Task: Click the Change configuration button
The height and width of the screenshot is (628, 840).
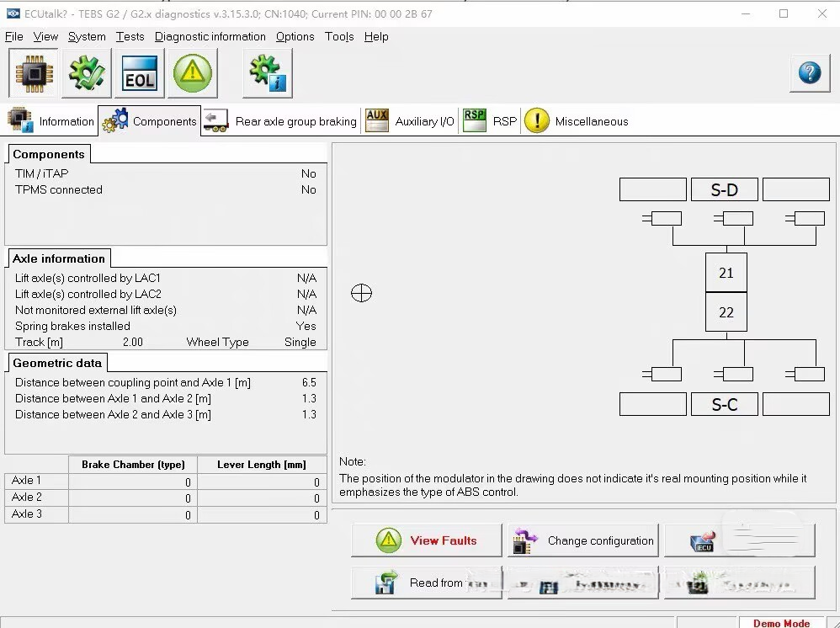Action: (x=582, y=540)
